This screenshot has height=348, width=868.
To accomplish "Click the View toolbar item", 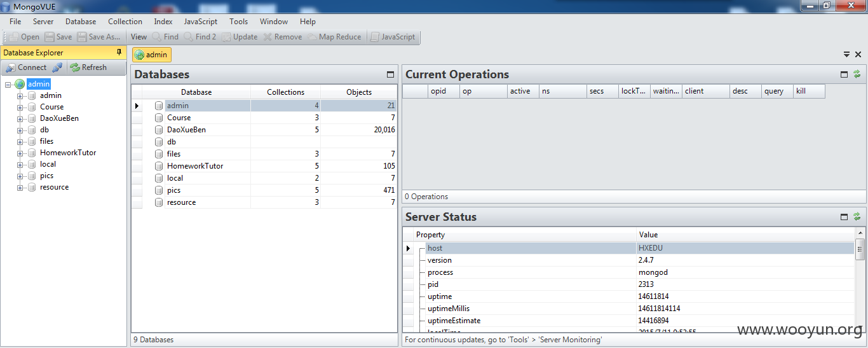I will 139,37.
